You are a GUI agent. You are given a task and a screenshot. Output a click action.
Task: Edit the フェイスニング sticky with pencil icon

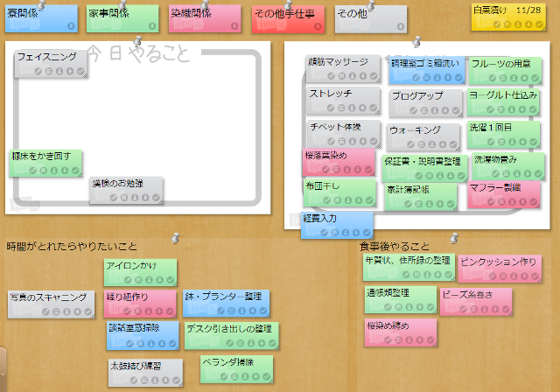click(38, 72)
